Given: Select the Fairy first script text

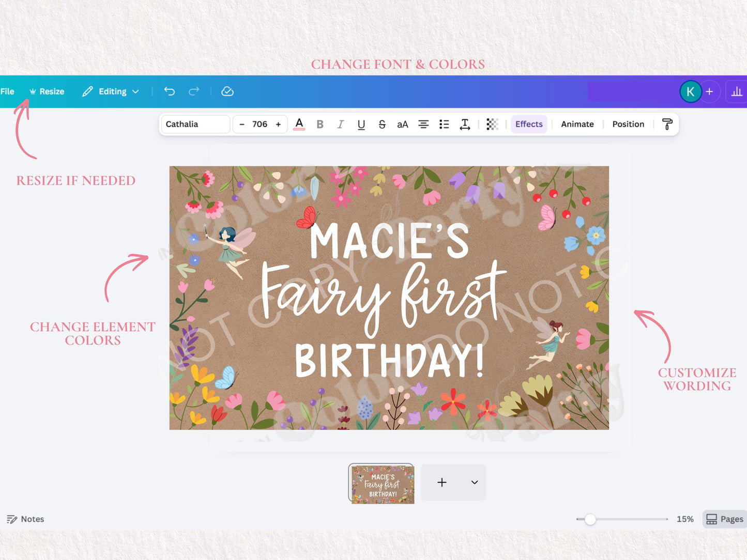Looking at the screenshot, I should click(x=384, y=299).
